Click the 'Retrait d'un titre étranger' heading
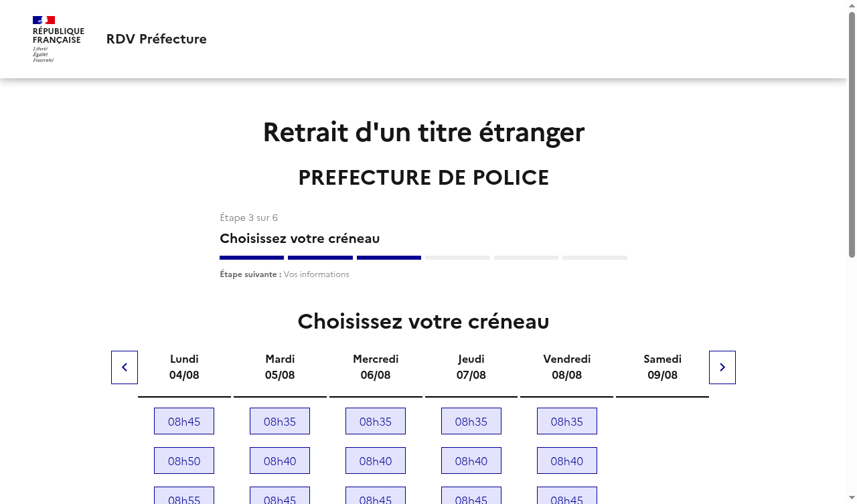 tap(424, 132)
